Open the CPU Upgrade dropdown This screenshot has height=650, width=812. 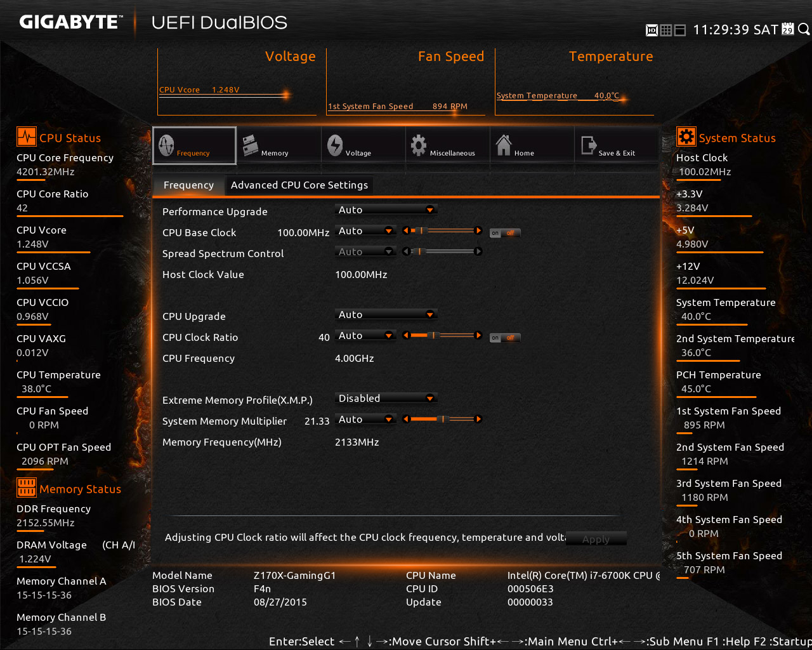(386, 315)
